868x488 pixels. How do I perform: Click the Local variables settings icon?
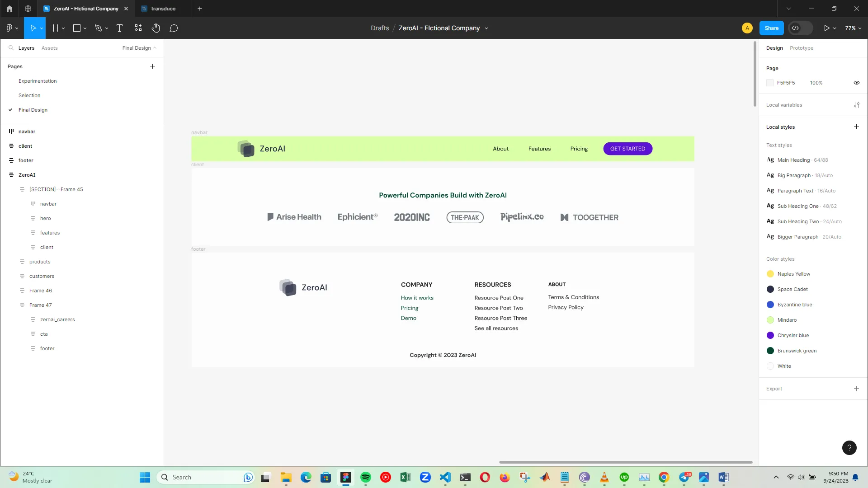coord(856,105)
